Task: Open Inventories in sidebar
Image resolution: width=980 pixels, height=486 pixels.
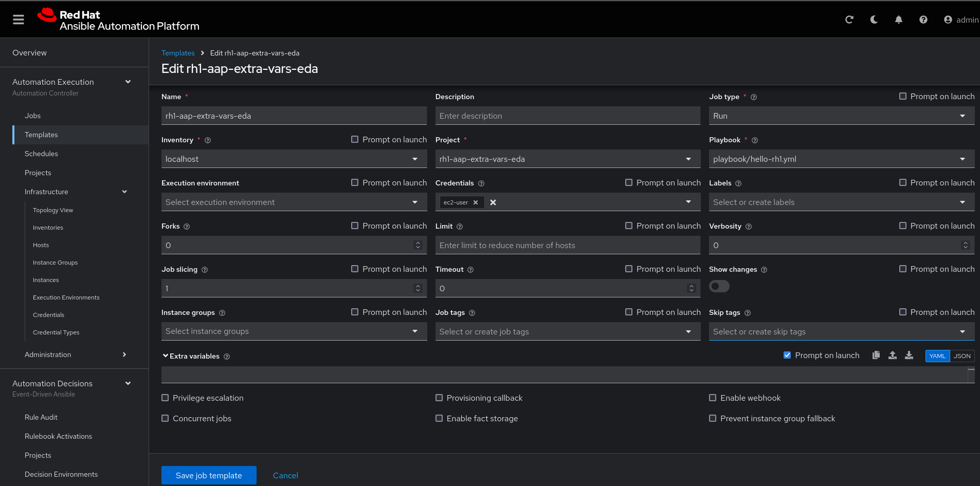Action: pyautogui.click(x=48, y=228)
